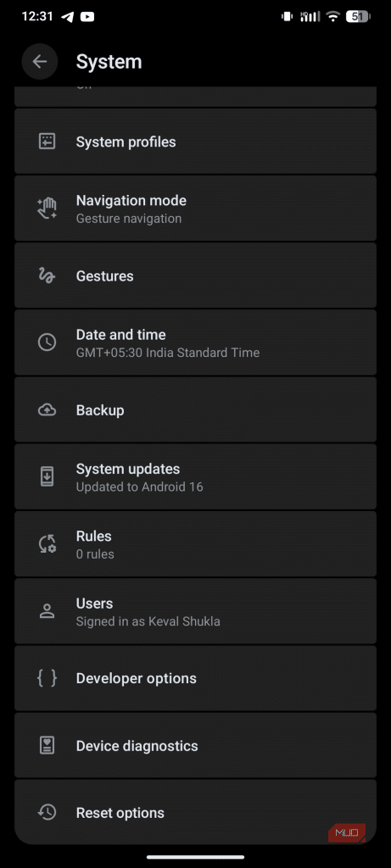The width and height of the screenshot is (391, 868).
Task: Open System updates for Android 16
Action: tap(195, 477)
